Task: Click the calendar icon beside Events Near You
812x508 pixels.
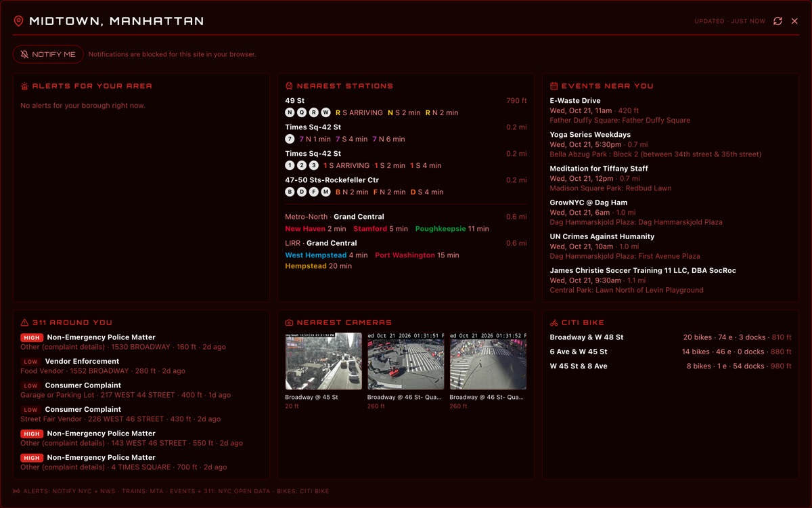Action: click(x=554, y=86)
